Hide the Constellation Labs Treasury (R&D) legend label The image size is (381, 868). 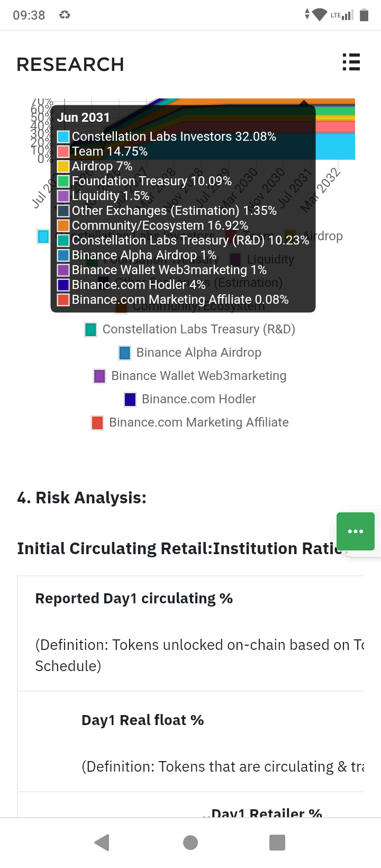click(198, 329)
